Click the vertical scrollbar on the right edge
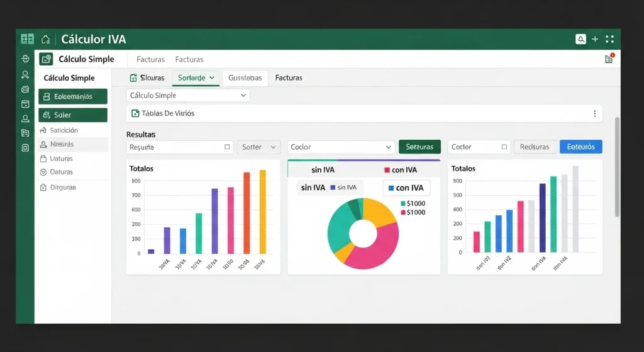644x352 pixels. 617,166
